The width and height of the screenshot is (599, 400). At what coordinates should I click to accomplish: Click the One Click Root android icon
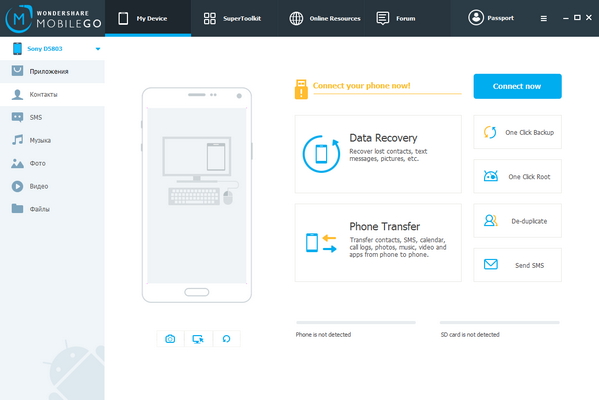pos(491,176)
